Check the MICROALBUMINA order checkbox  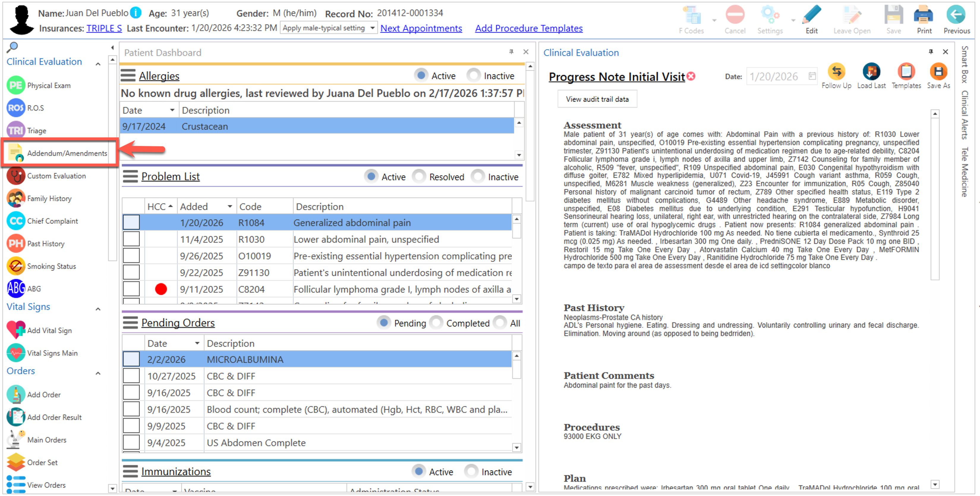[131, 359]
